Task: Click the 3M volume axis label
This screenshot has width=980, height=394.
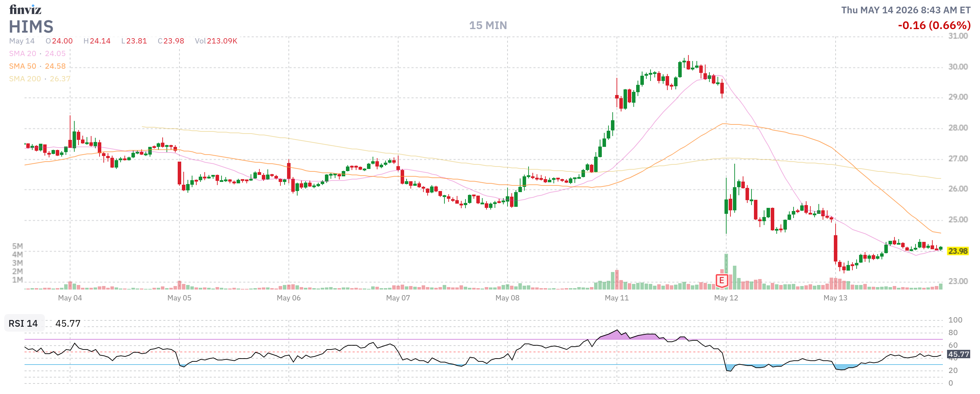Action: click(x=18, y=263)
